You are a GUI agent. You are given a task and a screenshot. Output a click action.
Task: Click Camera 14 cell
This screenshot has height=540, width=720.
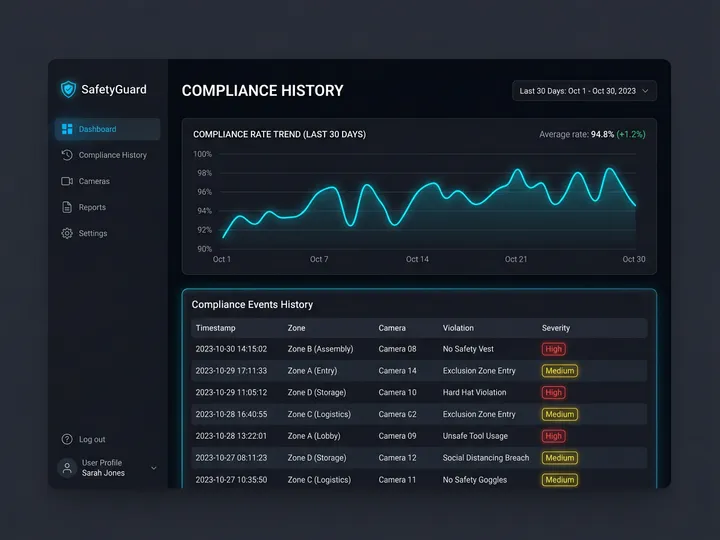[x=397, y=371]
